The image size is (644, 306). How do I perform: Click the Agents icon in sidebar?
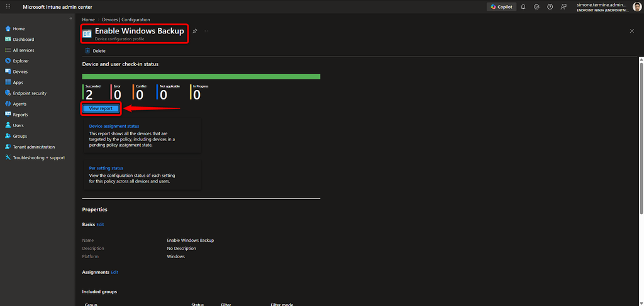8,104
